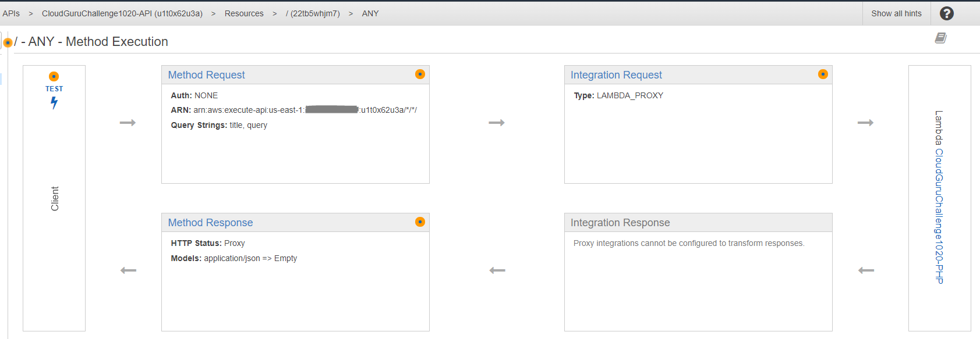The image size is (980, 339).
Task: Navigate to Resources breadcrumb
Action: (244, 13)
